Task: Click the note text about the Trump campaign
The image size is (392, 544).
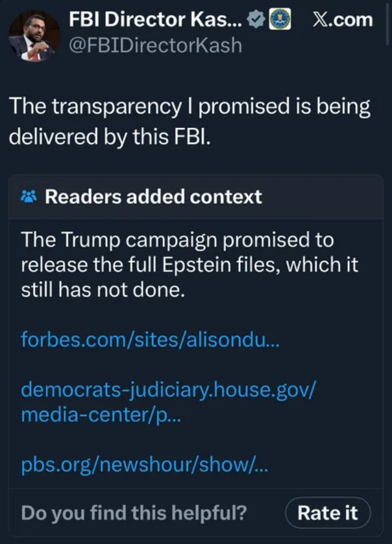Action: click(178, 239)
